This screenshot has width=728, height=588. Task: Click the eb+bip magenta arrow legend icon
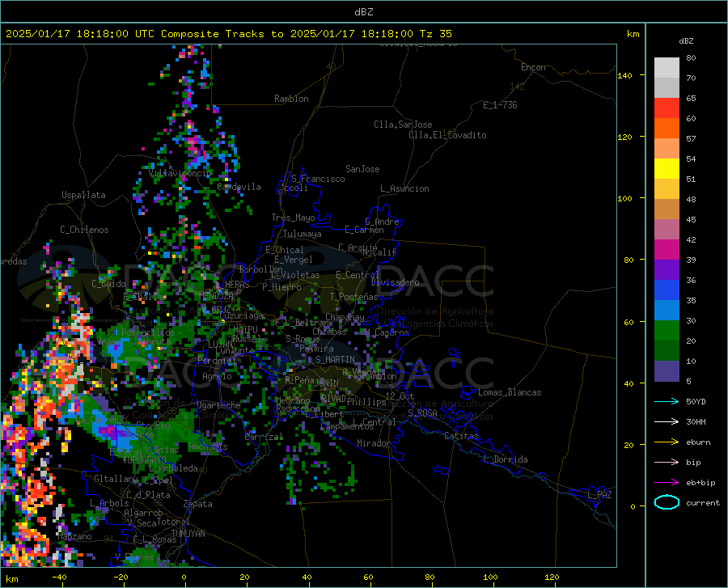coord(667,483)
